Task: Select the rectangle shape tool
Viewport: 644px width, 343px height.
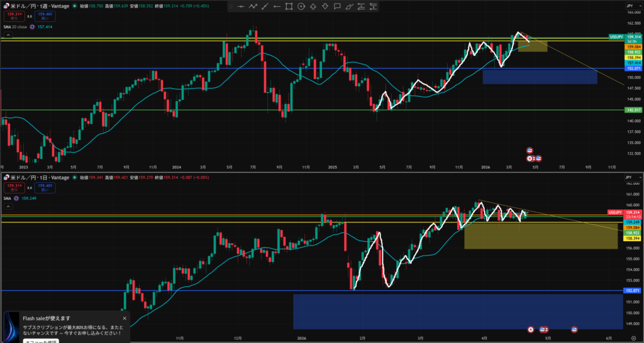Action: 289,7
